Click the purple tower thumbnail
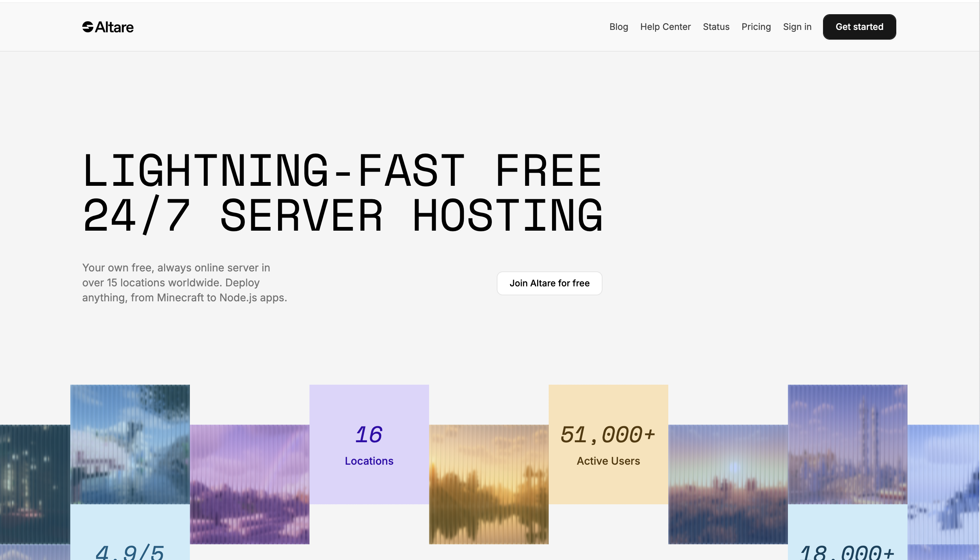Viewport: 980px width, 560px height. [847, 444]
